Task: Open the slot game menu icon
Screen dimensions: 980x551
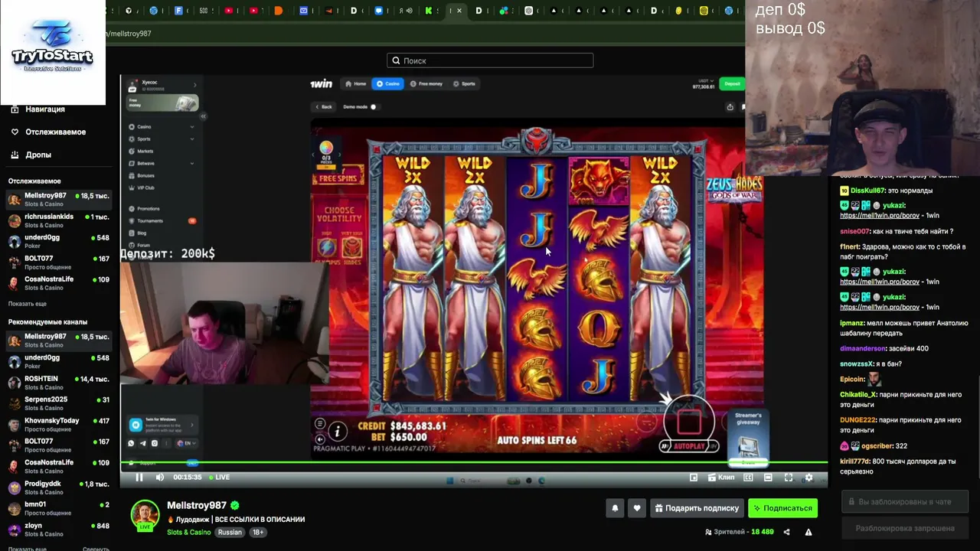Action: tap(320, 424)
